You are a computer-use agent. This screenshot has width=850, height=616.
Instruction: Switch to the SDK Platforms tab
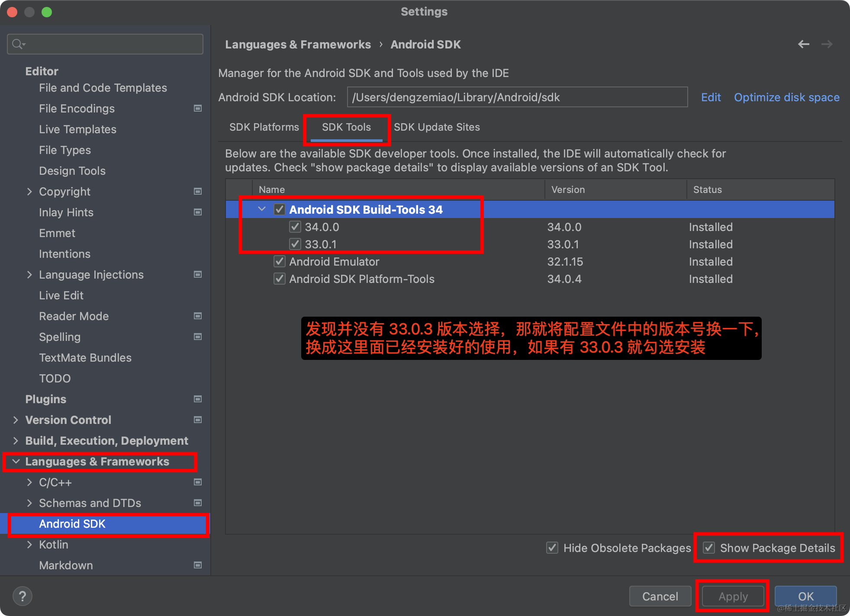[x=264, y=127]
